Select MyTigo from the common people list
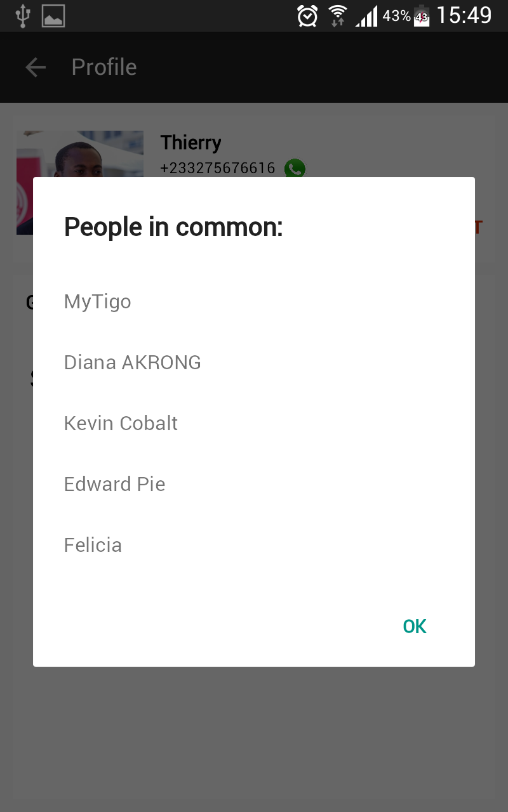 coord(98,301)
